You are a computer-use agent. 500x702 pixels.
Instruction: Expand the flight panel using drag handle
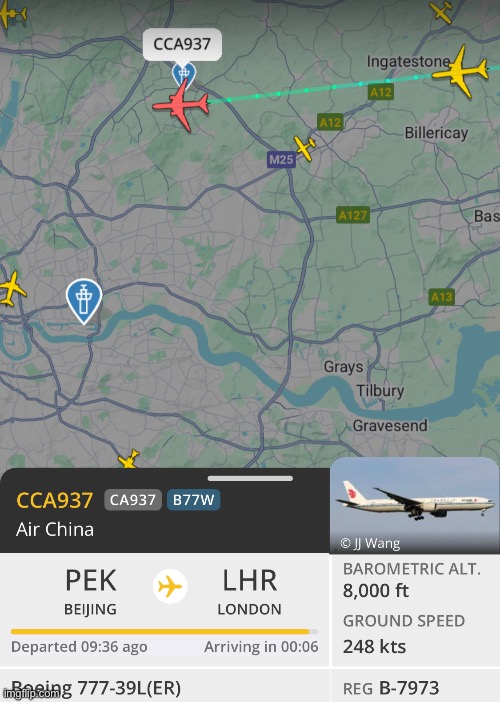250,478
